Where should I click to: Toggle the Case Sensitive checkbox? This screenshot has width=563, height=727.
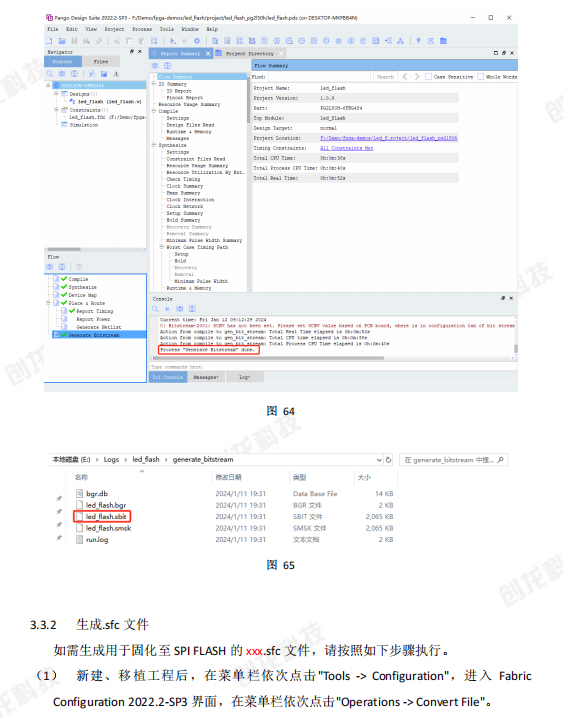[429, 77]
